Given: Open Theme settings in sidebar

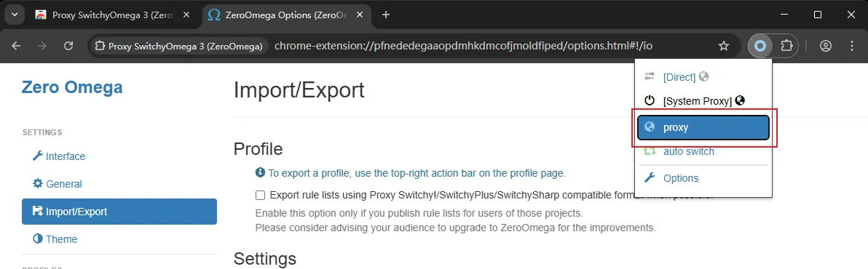Looking at the screenshot, I should coord(119,239).
